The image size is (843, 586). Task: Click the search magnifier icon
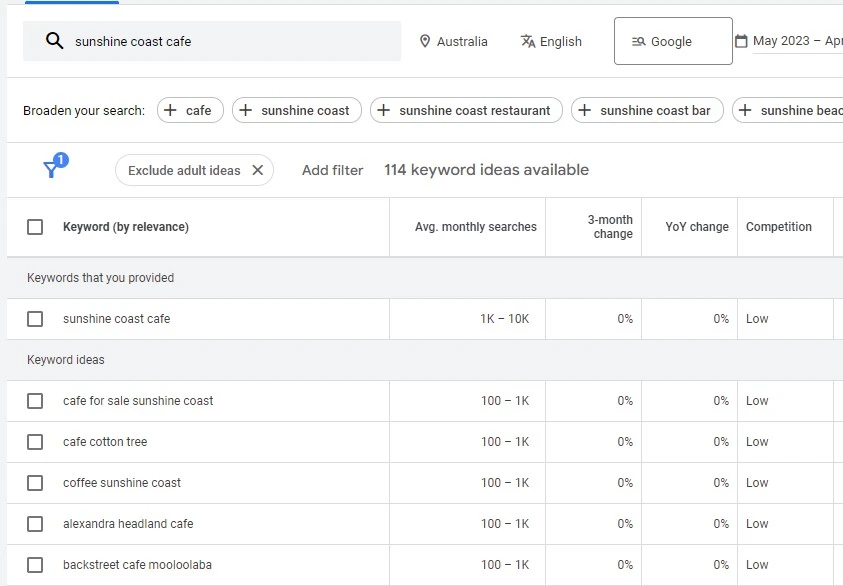pos(54,41)
